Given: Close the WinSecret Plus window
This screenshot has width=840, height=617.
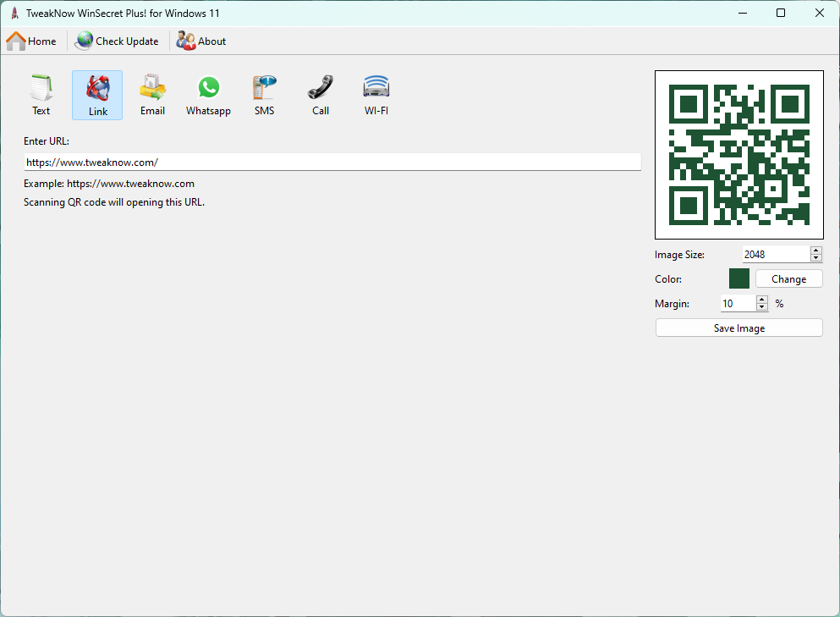Looking at the screenshot, I should (819, 13).
